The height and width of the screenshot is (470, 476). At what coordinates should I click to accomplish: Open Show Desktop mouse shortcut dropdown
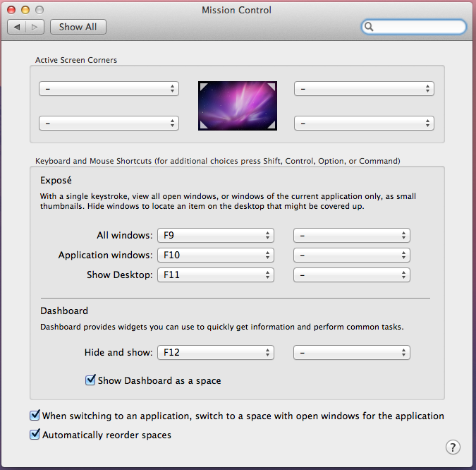click(352, 275)
